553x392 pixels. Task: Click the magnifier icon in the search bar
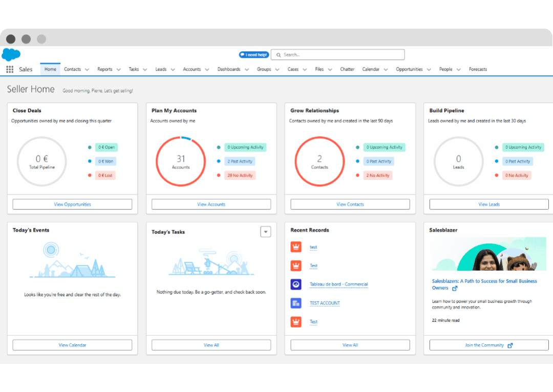coord(278,55)
